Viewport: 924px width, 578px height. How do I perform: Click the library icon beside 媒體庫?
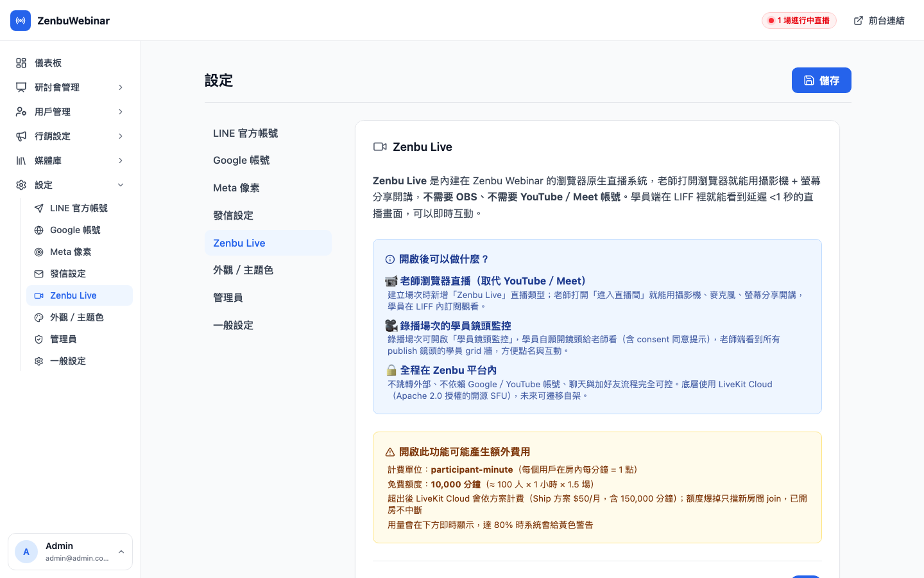(x=21, y=161)
